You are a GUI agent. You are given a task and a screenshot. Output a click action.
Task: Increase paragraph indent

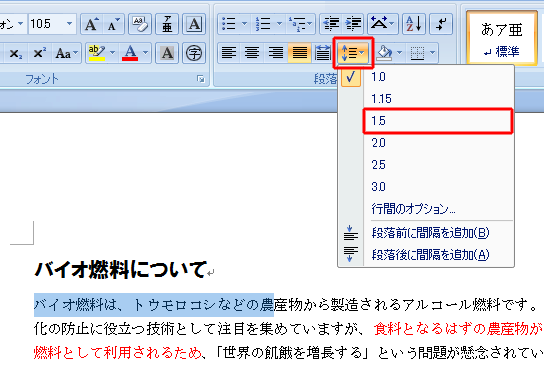click(x=353, y=24)
